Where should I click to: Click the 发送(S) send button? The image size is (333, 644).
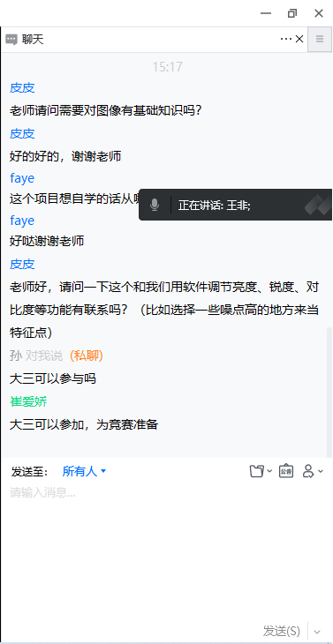point(281,631)
